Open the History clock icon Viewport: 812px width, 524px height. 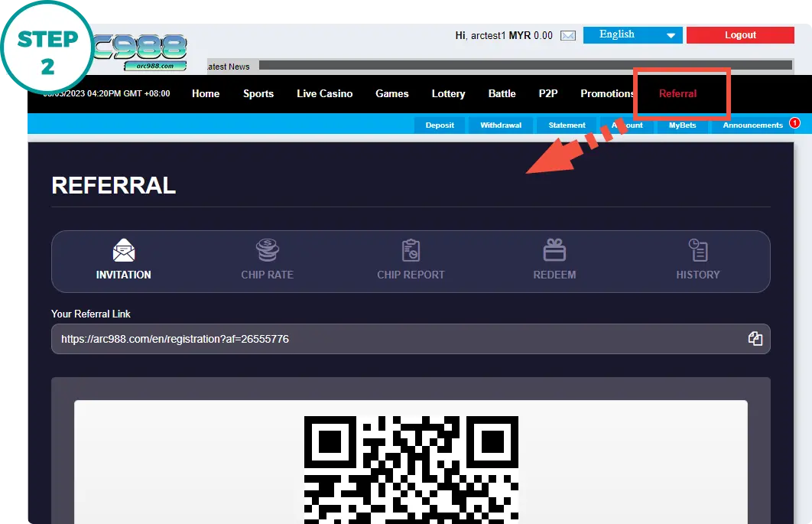tap(698, 250)
